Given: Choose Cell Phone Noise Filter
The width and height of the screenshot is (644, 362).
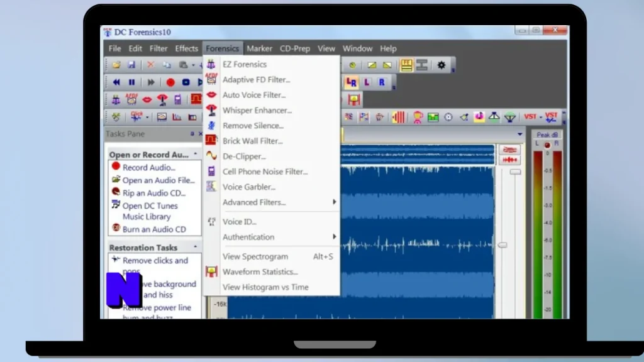Looking at the screenshot, I should [x=272, y=172].
